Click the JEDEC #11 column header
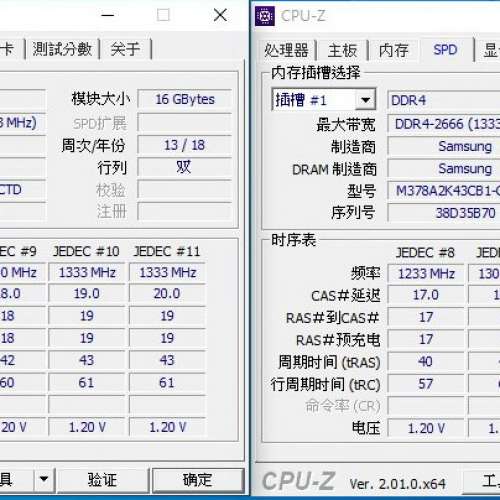This screenshot has height=500, width=500. coord(167,251)
